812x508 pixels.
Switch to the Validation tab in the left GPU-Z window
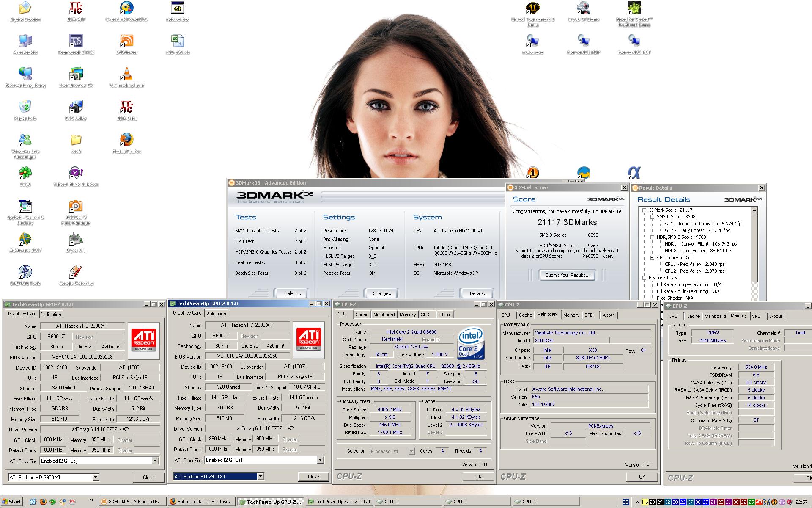51,314
